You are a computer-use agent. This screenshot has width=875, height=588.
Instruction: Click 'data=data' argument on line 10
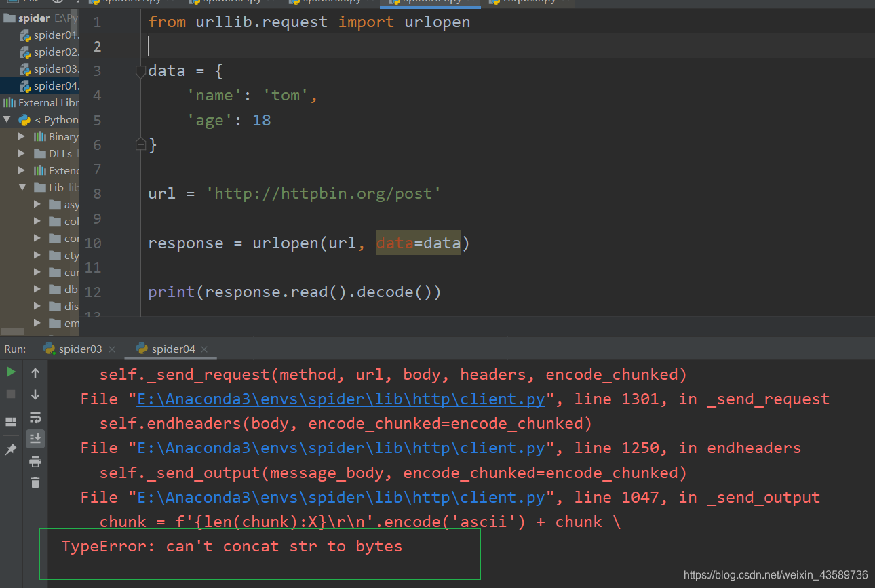[x=419, y=243]
